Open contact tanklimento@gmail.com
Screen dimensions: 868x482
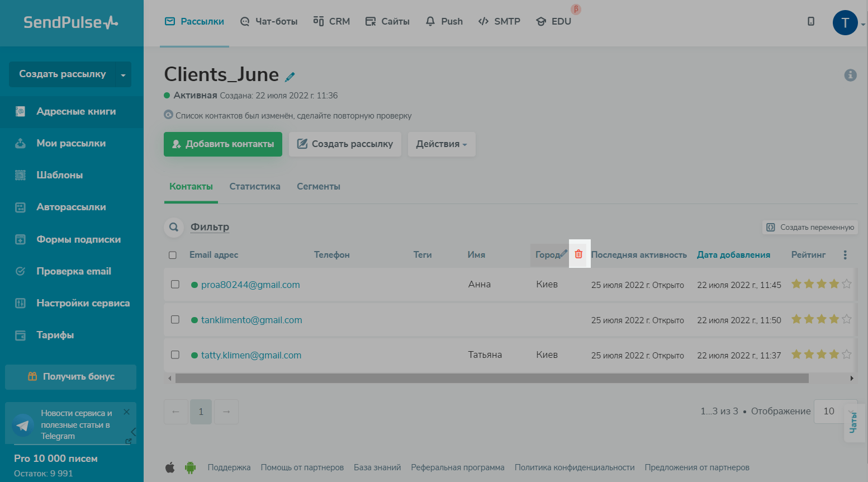click(252, 320)
